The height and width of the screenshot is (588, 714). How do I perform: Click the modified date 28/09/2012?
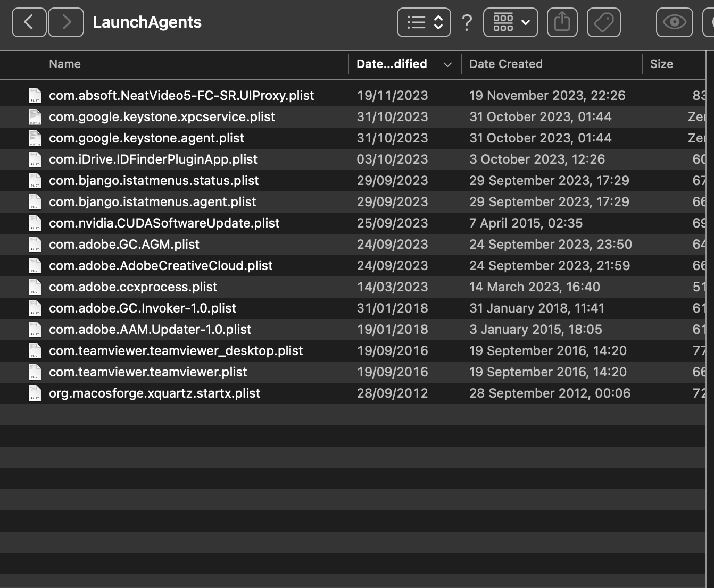click(x=392, y=393)
